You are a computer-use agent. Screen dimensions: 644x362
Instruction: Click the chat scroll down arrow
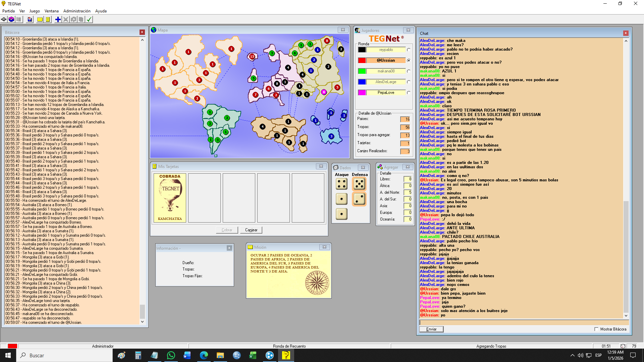coord(626,316)
